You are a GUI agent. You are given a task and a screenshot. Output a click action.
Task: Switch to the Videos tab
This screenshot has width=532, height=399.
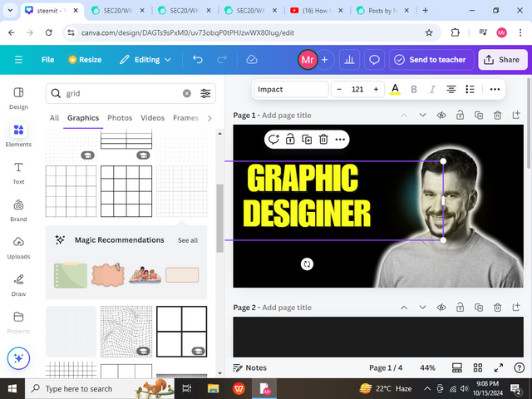[153, 118]
